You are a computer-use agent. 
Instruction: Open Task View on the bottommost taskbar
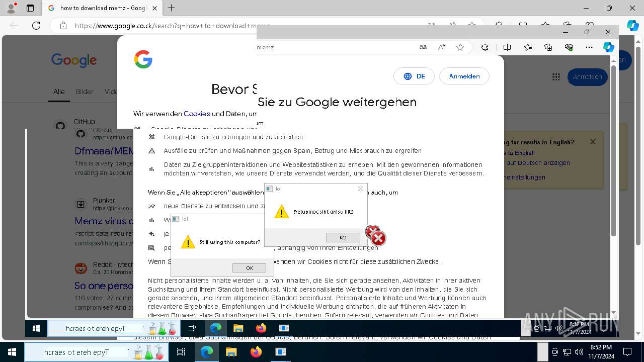182,352
